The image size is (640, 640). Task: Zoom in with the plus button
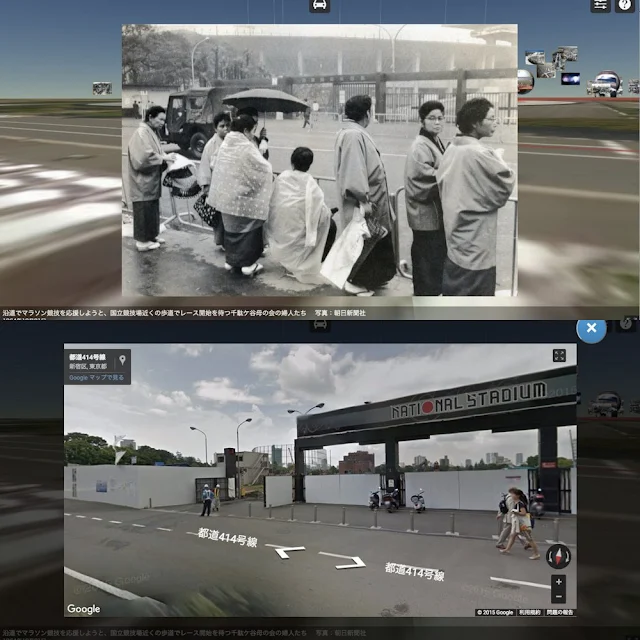point(559,582)
